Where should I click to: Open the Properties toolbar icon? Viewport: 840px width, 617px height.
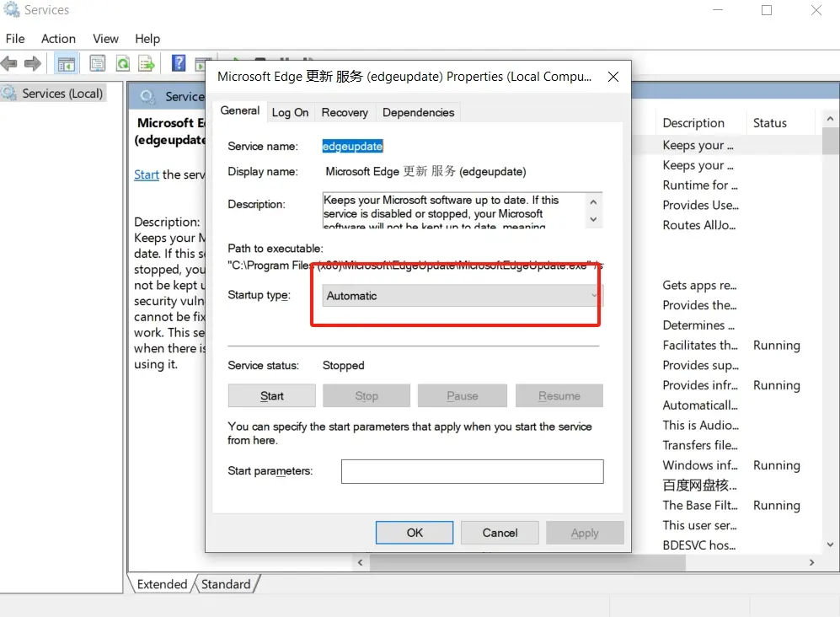(98, 64)
